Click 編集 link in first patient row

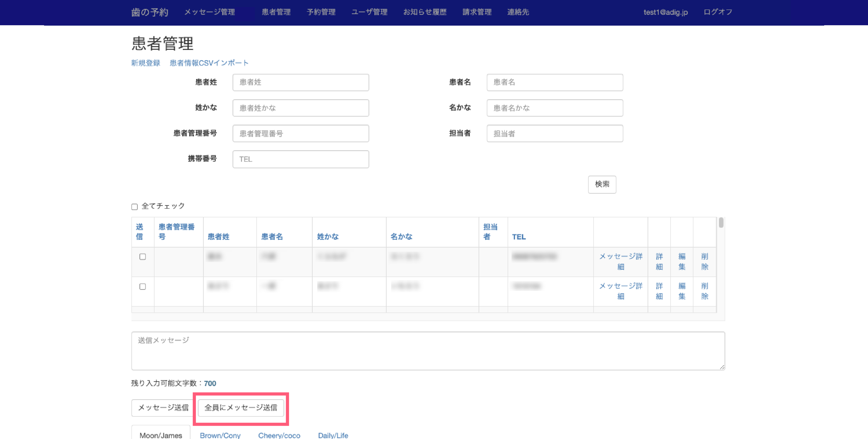point(682,262)
